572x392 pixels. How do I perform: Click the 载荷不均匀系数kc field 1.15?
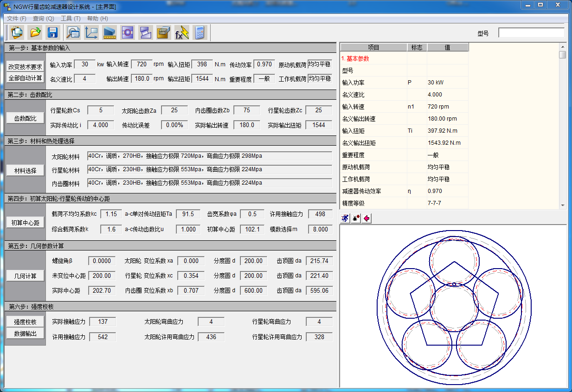111,214
